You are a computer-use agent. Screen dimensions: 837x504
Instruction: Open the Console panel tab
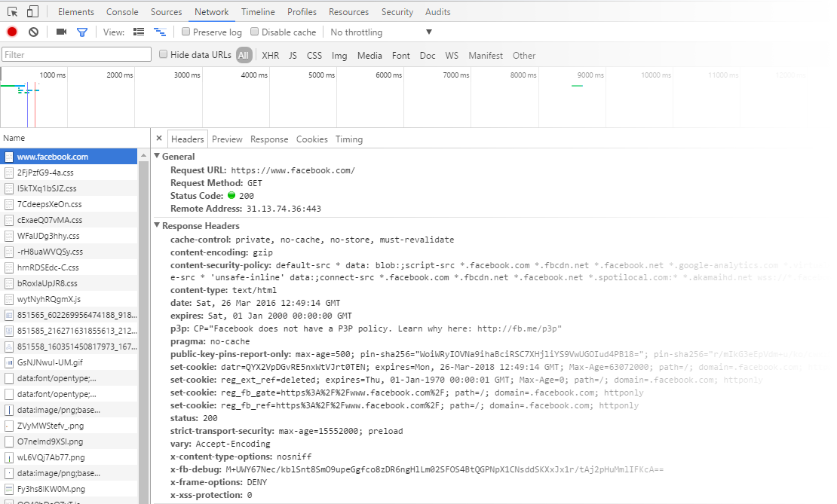point(122,12)
